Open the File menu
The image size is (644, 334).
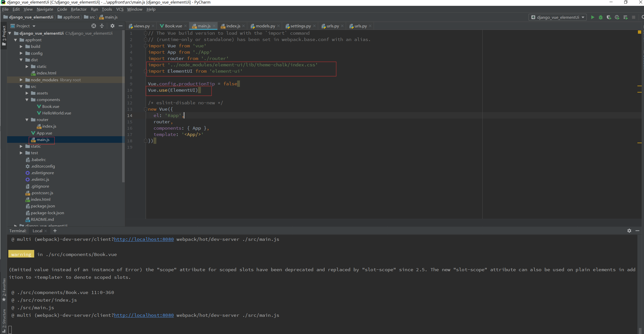[5, 9]
